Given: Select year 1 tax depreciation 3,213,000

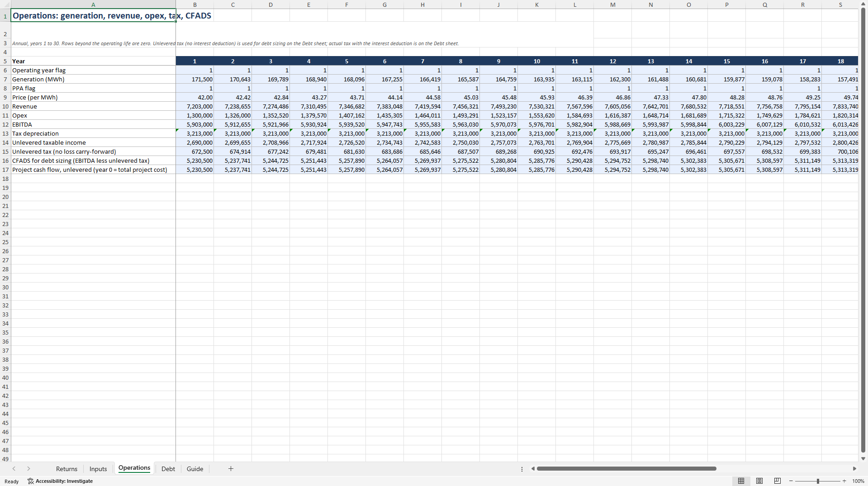Looking at the screenshot, I should pyautogui.click(x=195, y=133).
